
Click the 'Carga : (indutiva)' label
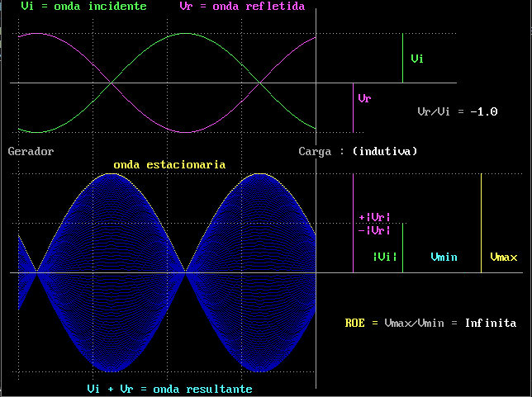coord(358,151)
